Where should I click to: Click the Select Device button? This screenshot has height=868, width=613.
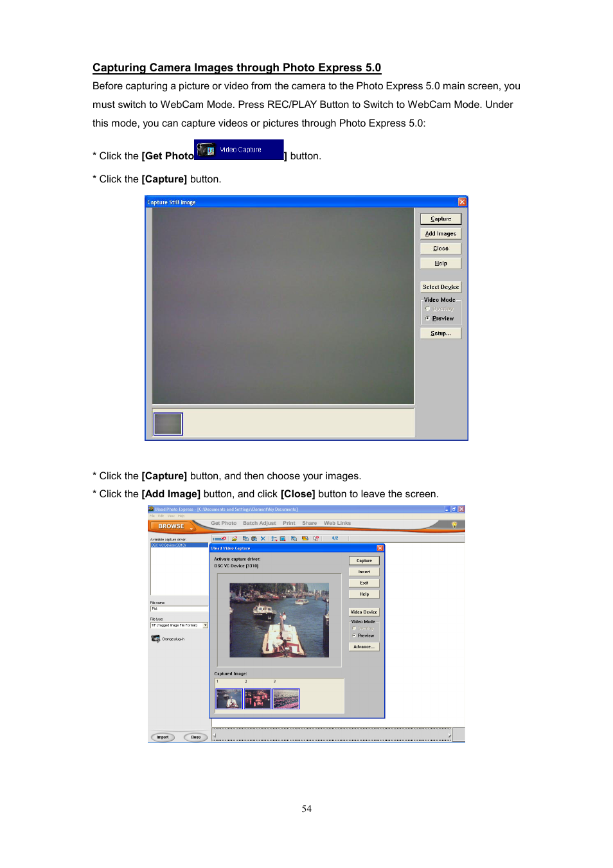[441, 287]
